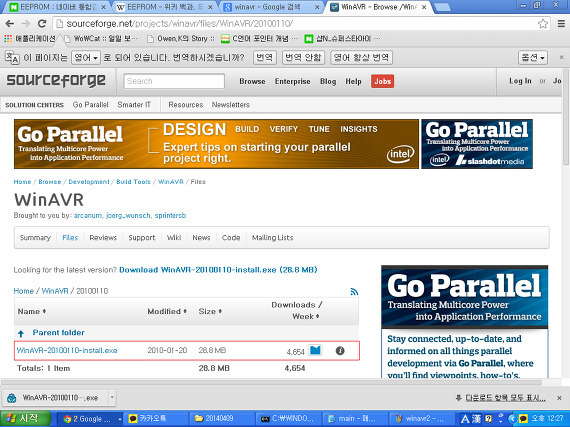
Task: Click the SourceForge Search input field
Action: [174, 81]
